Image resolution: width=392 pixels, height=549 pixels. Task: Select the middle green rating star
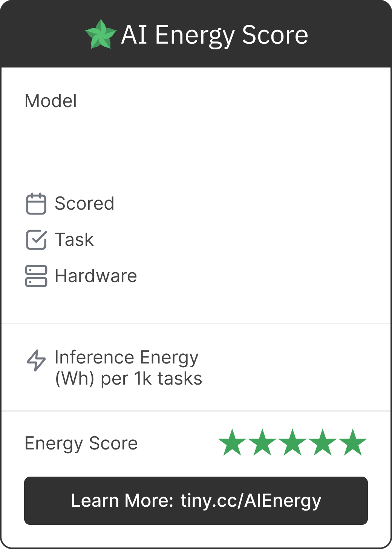pyautogui.click(x=292, y=443)
